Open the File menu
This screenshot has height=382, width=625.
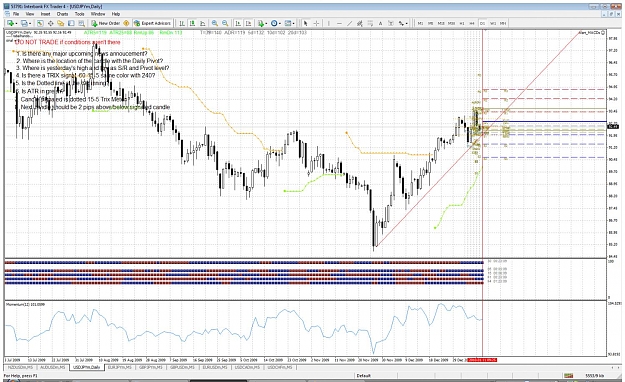[x=16, y=14]
